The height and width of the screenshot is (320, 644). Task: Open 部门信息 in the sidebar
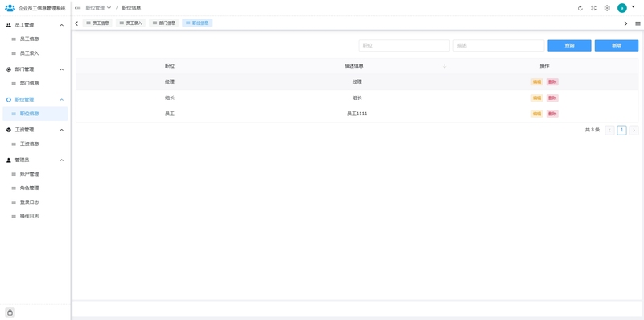click(x=35, y=84)
